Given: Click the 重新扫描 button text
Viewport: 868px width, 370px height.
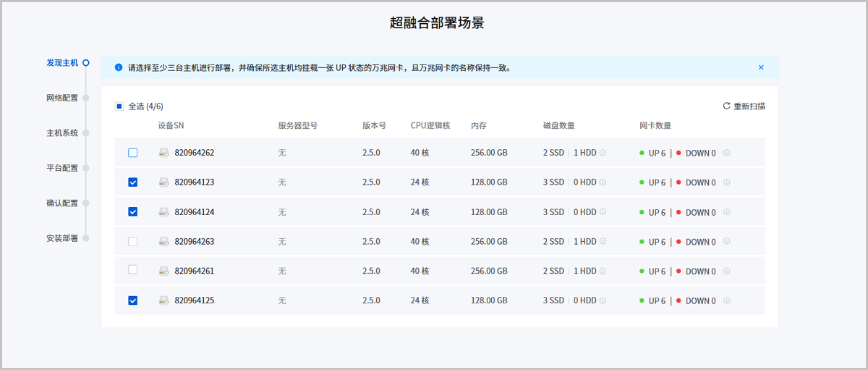Looking at the screenshot, I should (x=749, y=106).
